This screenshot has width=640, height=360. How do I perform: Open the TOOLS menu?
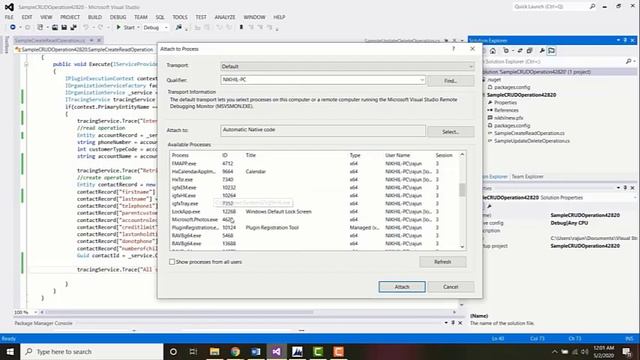pyautogui.click(x=180, y=17)
